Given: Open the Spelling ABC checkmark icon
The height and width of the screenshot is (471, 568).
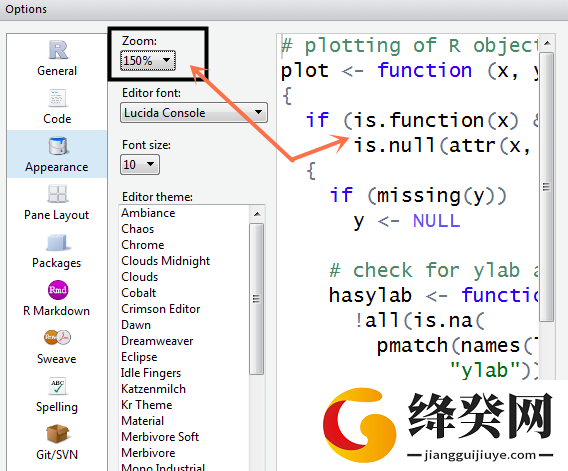Looking at the screenshot, I should tap(58, 386).
